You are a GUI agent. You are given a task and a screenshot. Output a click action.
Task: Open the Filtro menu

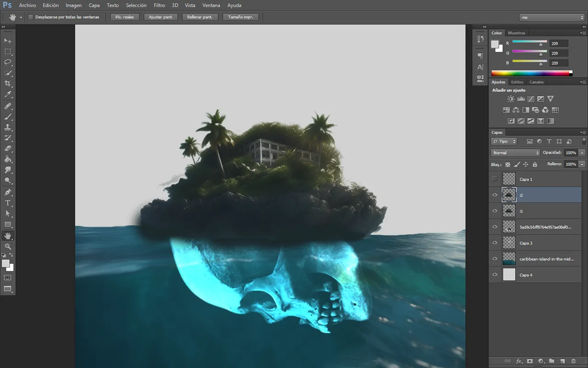(159, 6)
